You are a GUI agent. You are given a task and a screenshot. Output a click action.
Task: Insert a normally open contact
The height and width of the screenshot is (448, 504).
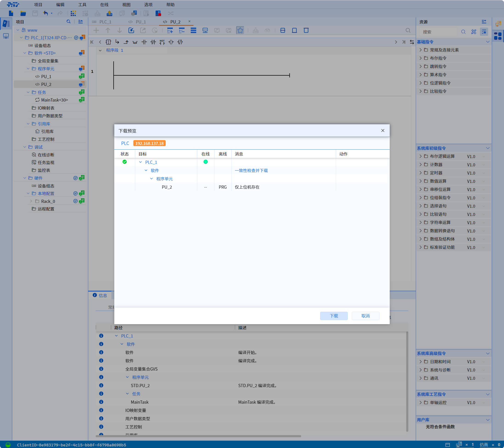(x=144, y=42)
